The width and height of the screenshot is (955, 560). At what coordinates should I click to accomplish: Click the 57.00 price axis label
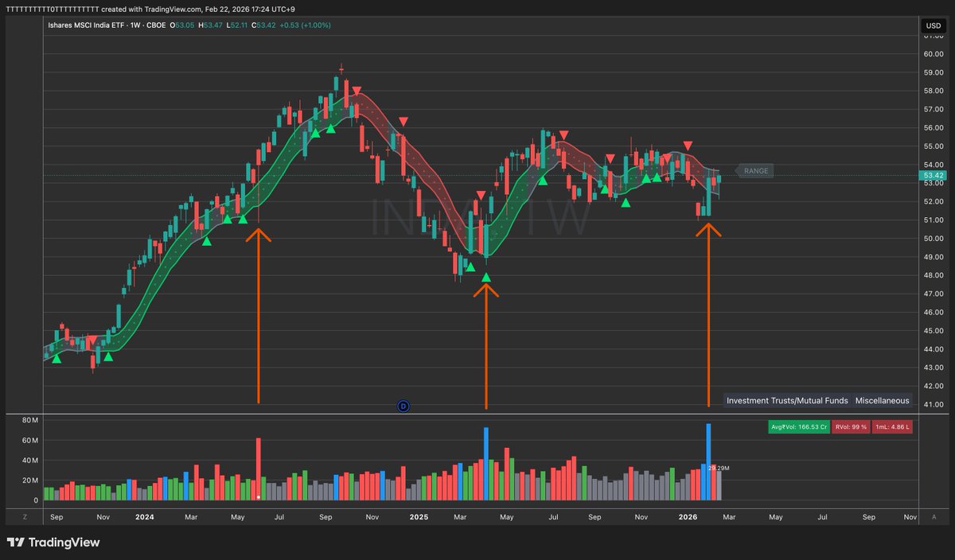point(933,109)
